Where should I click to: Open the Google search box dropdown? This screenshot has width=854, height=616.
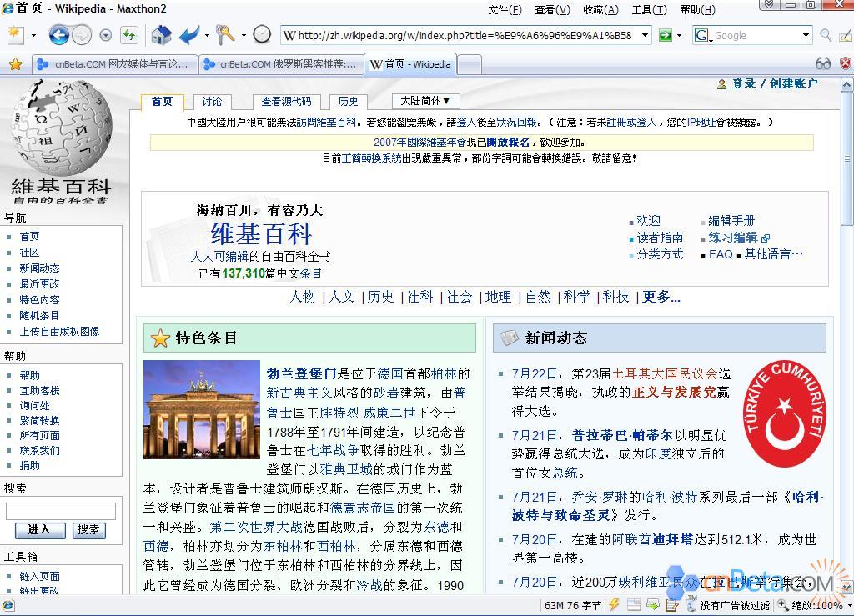[806, 35]
